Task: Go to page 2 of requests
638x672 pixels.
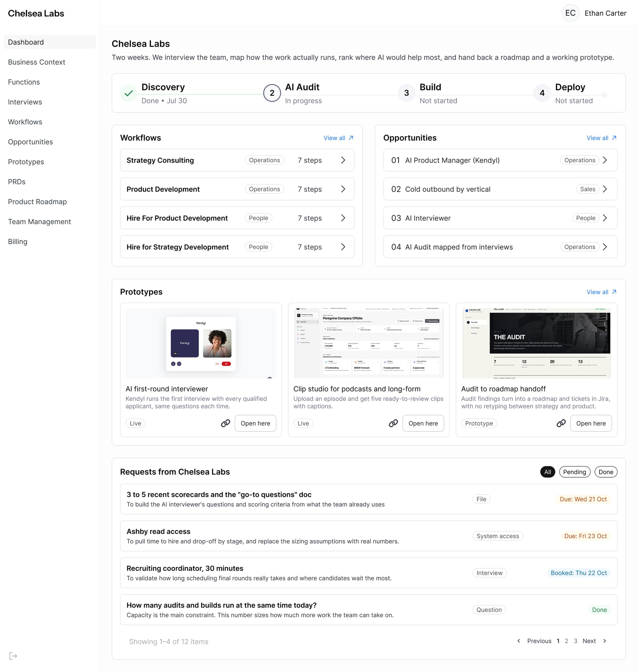Action: coord(566,641)
